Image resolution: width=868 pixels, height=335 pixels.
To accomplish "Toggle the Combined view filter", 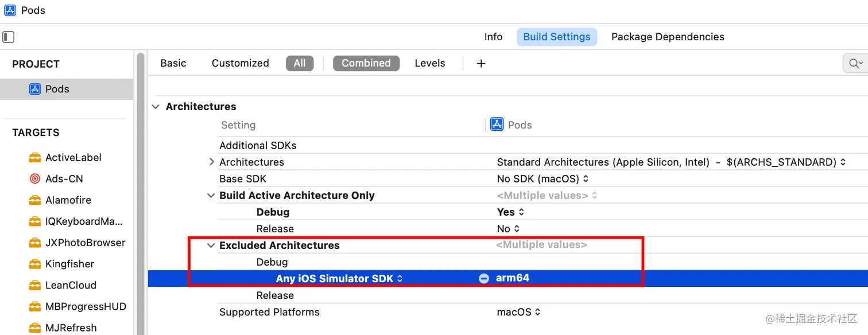I will (x=366, y=63).
